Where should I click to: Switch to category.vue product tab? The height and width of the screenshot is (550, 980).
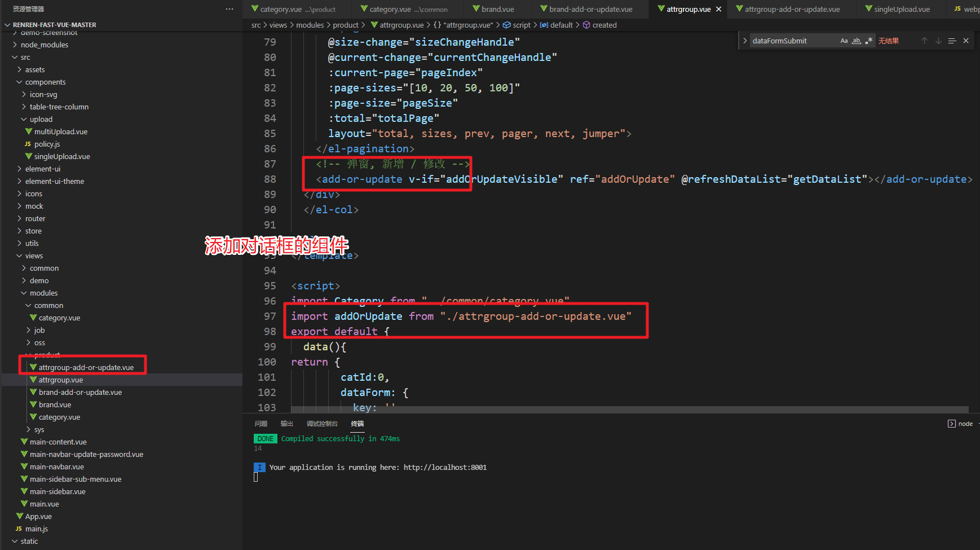[297, 9]
